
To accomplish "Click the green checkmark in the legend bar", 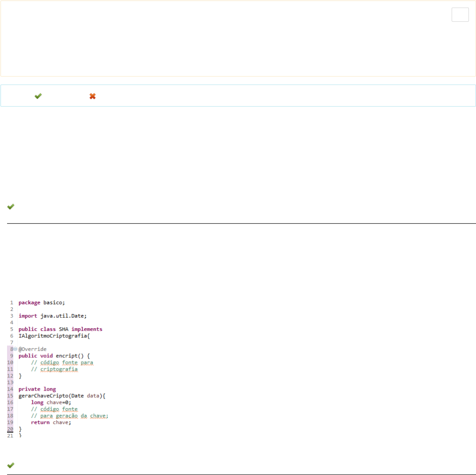I will tap(38, 96).
